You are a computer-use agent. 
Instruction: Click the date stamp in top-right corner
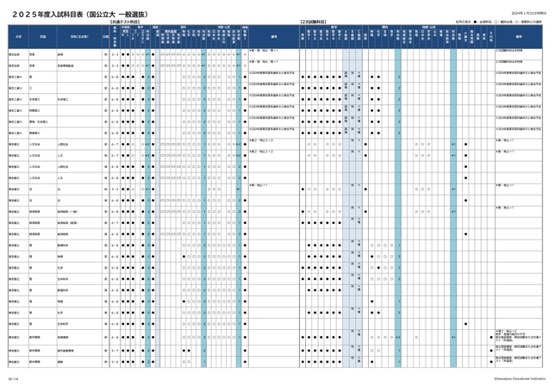(x=520, y=10)
